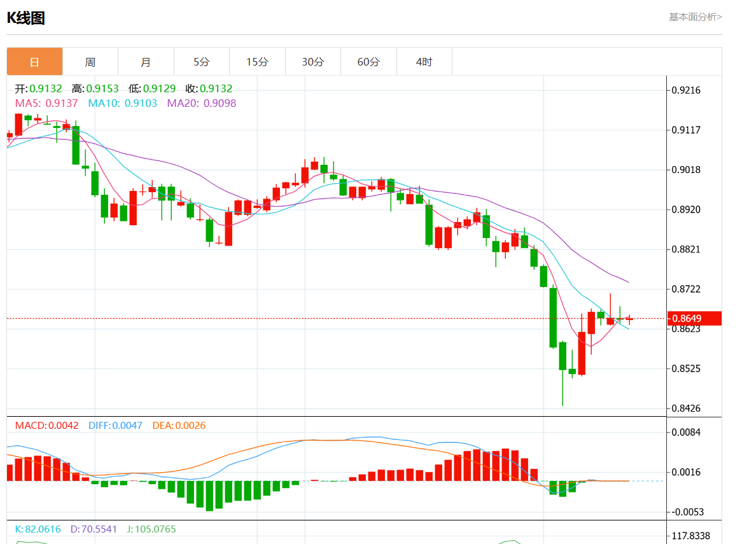Click the tallest MACD green histogram bar
Viewport: 756px width, 544px height.
(209, 496)
